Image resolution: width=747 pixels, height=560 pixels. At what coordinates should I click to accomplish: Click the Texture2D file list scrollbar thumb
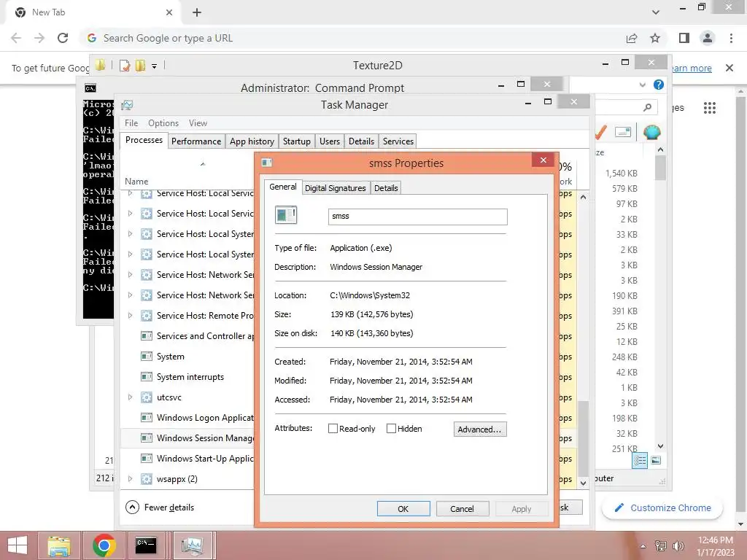660,168
